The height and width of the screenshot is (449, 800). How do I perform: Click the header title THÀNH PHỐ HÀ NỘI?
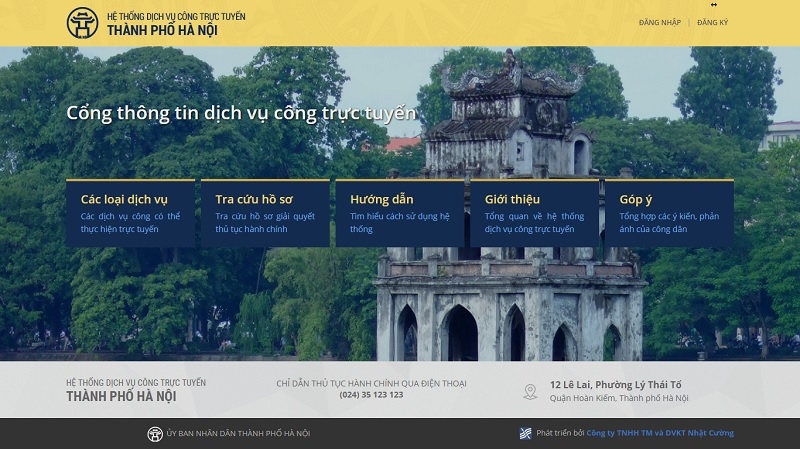162,30
